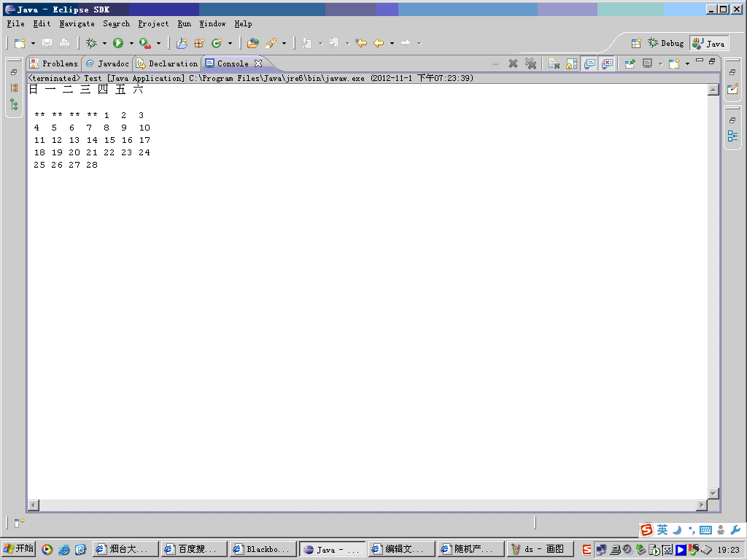Open Outline fast view on right

732,136
